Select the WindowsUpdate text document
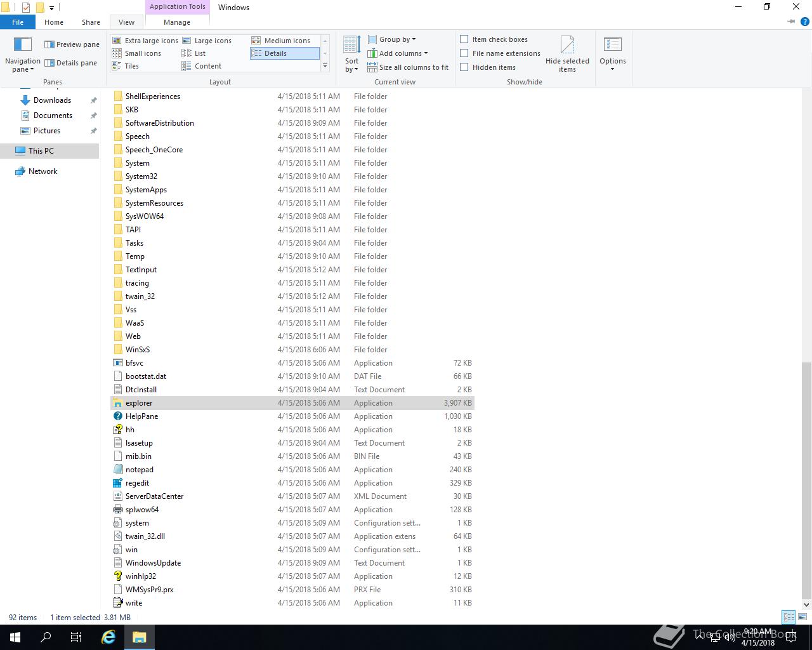The height and width of the screenshot is (650, 812). pos(292,563)
